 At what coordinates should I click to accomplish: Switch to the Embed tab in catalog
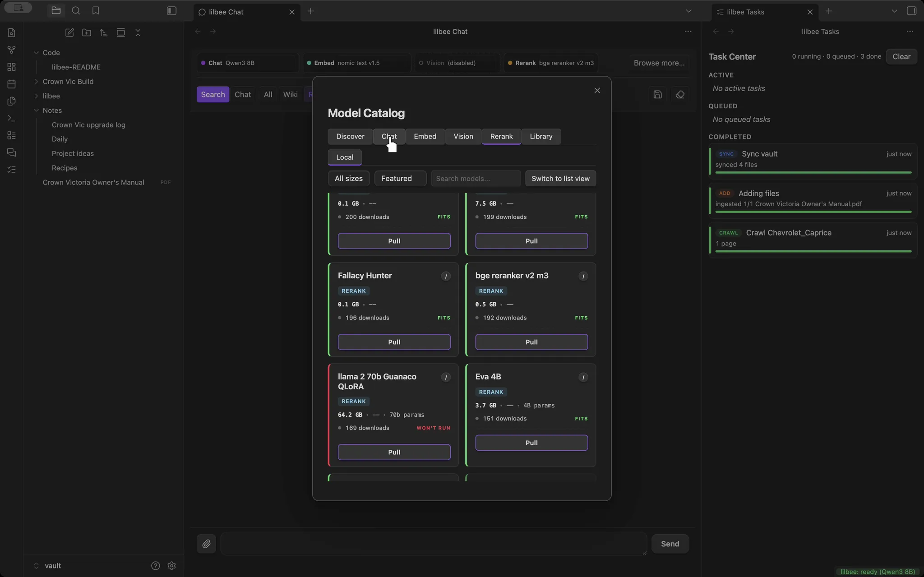pos(425,136)
